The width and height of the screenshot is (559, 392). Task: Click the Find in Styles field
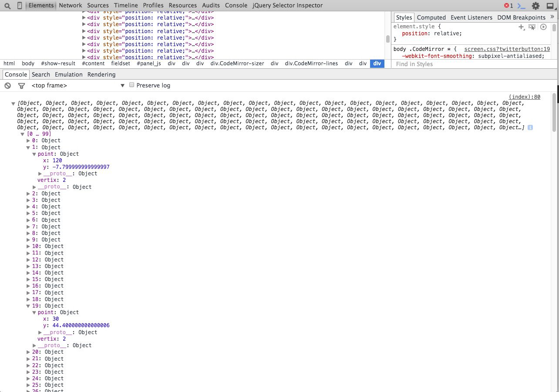pos(475,64)
